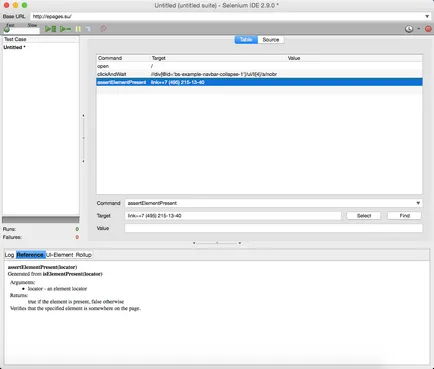Open the UI-Element tab

click(60, 255)
